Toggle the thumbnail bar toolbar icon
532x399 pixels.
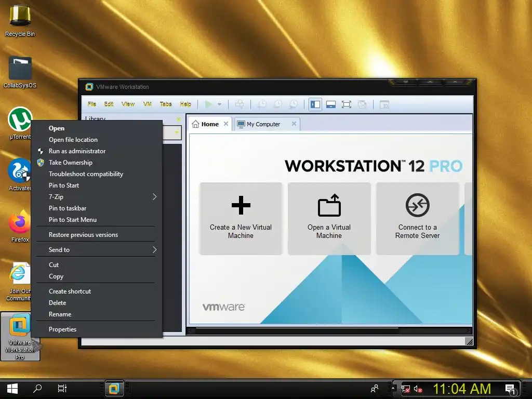[x=331, y=104]
